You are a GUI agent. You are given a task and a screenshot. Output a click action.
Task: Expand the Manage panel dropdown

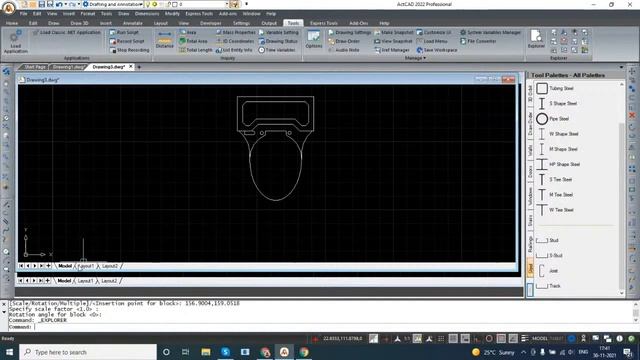click(x=416, y=58)
